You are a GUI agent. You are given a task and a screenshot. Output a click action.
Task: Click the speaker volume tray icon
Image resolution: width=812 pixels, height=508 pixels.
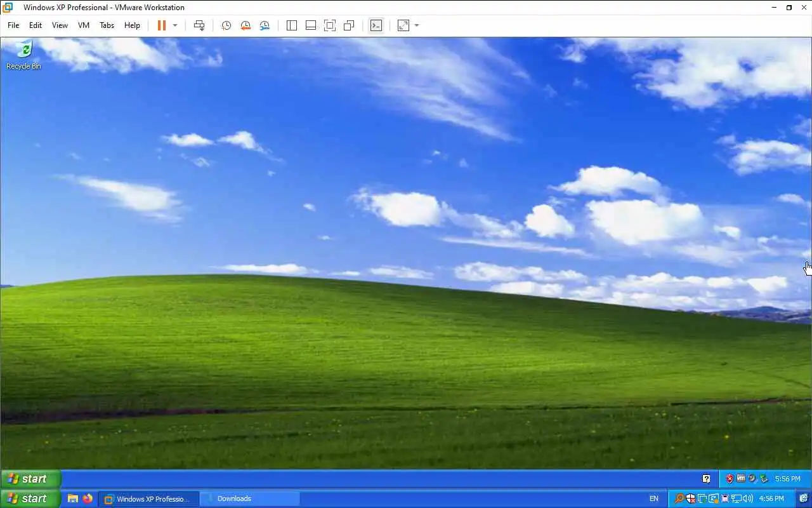click(748, 498)
